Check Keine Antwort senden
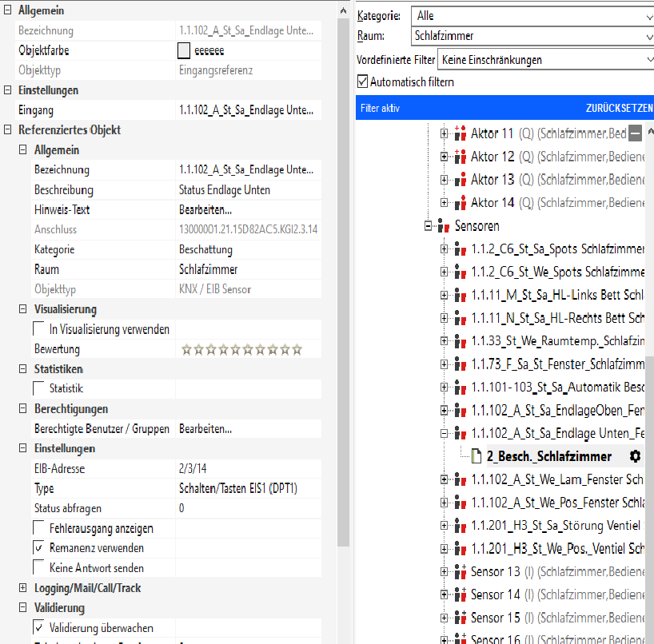This screenshot has width=654, height=644. (39, 567)
